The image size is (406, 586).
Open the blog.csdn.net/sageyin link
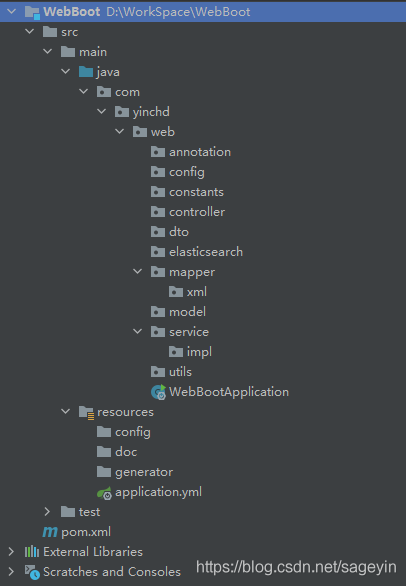pos(296,567)
